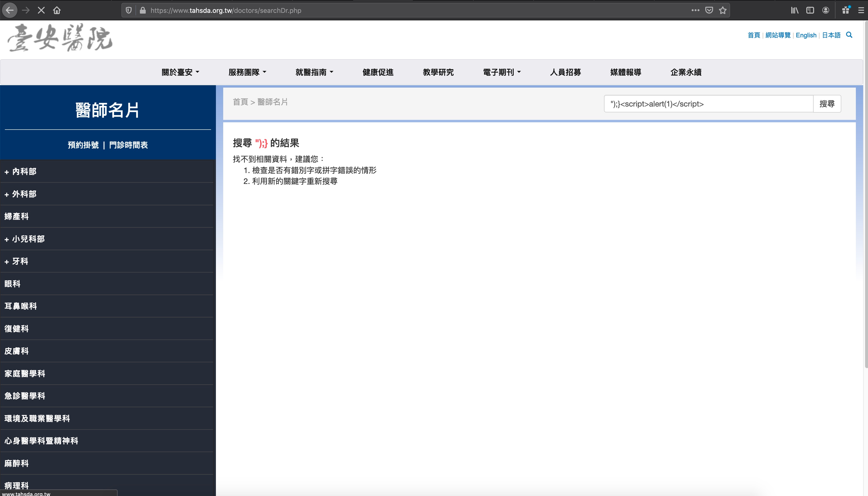The width and height of the screenshot is (868, 496).
Task: Click the 首頁 breadcrumb link
Action: (240, 102)
